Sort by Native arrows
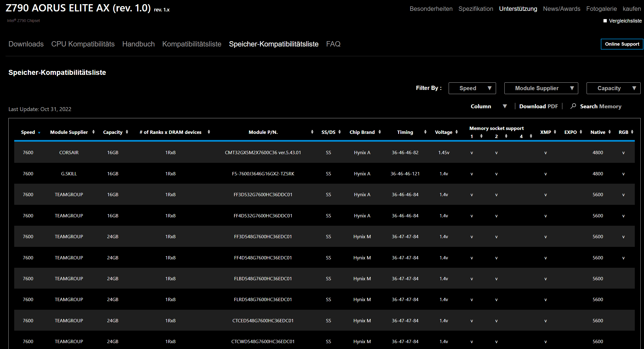The width and height of the screenshot is (644, 349). [x=610, y=132]
